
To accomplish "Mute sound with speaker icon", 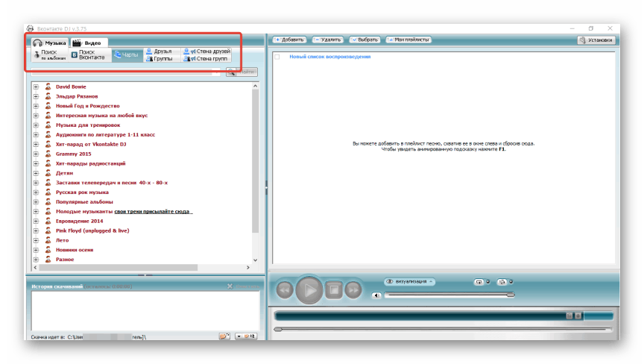I will click(x=376, y=295).
